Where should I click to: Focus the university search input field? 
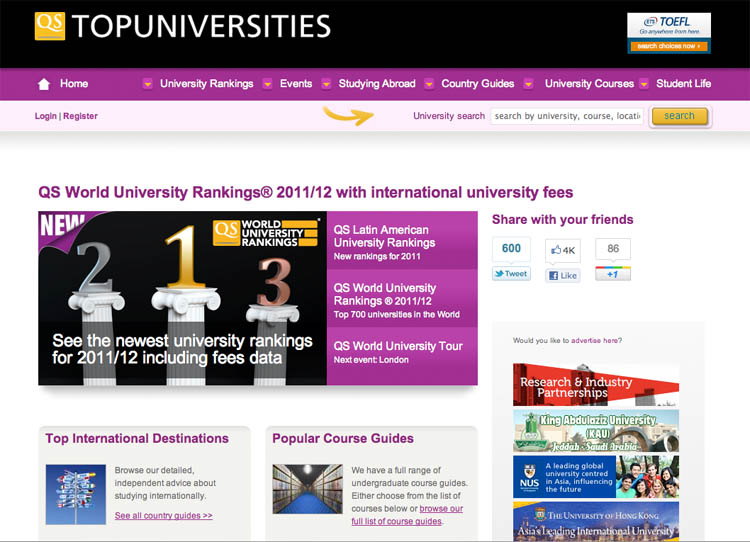click(567, 116)
